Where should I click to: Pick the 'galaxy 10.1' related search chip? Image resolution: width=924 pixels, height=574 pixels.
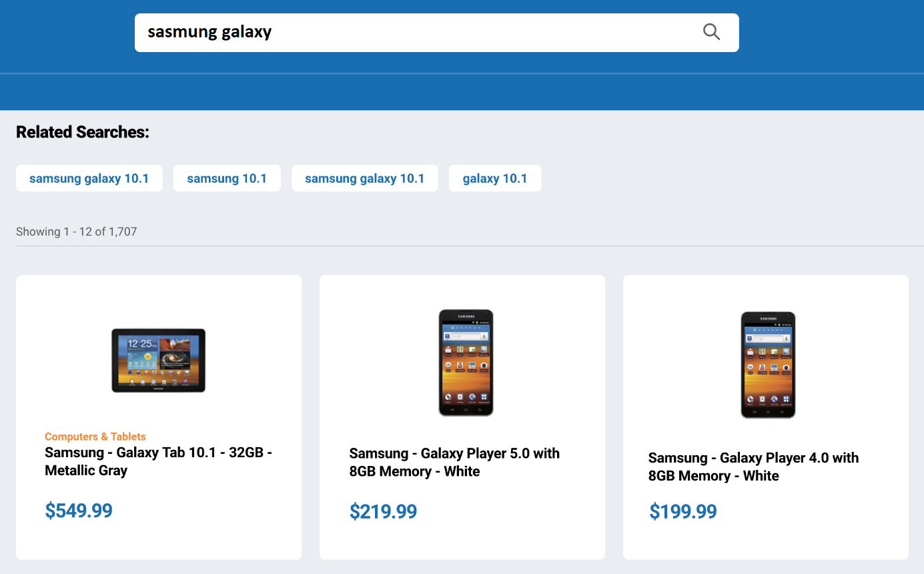click(x=495, y=178)
